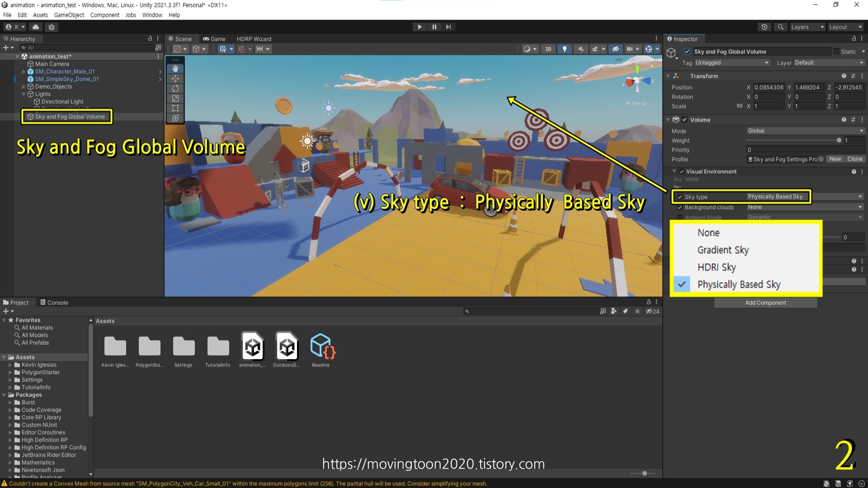Open Background clouds dropdown
Screen dimensions: 868x488
coord(806,207)
